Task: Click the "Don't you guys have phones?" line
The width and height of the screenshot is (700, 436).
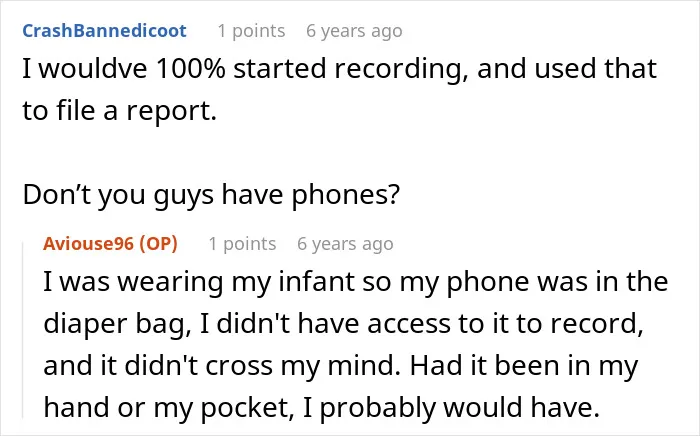Action: tap(211, 195)
